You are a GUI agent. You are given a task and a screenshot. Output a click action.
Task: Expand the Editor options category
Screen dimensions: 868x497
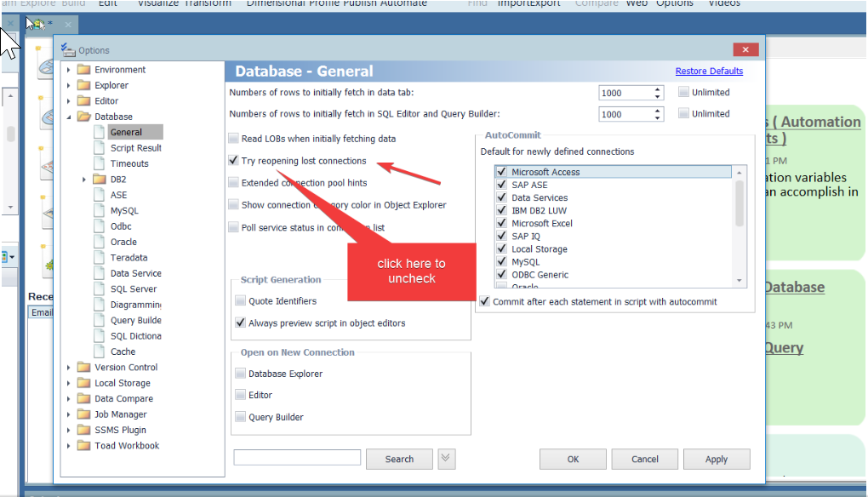click(x=69, y=101)
